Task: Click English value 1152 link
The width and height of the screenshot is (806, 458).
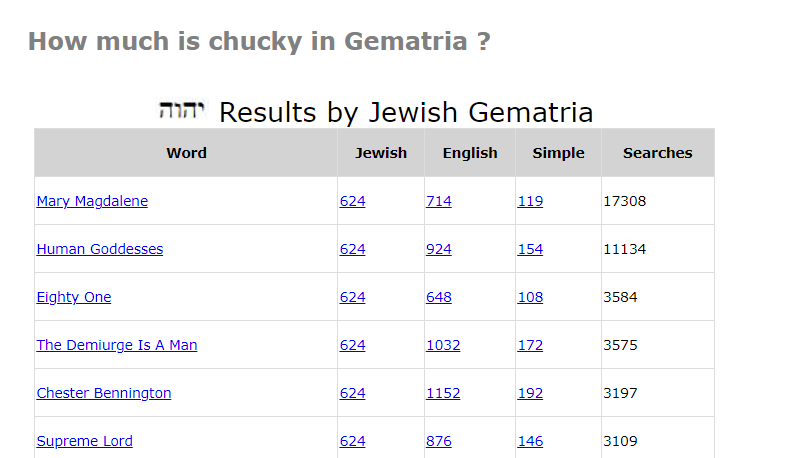Action: [x=443, y=393]
